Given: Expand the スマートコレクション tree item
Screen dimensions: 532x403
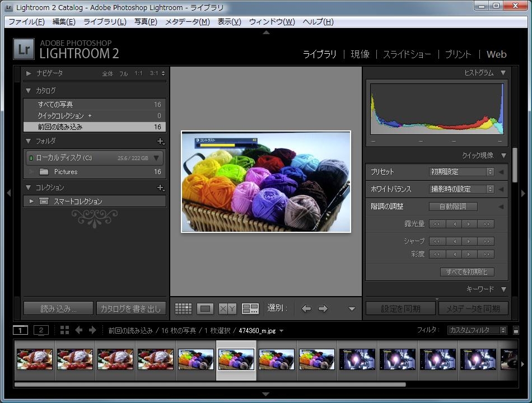Looking at the screenshot, I should click(31, 201).
